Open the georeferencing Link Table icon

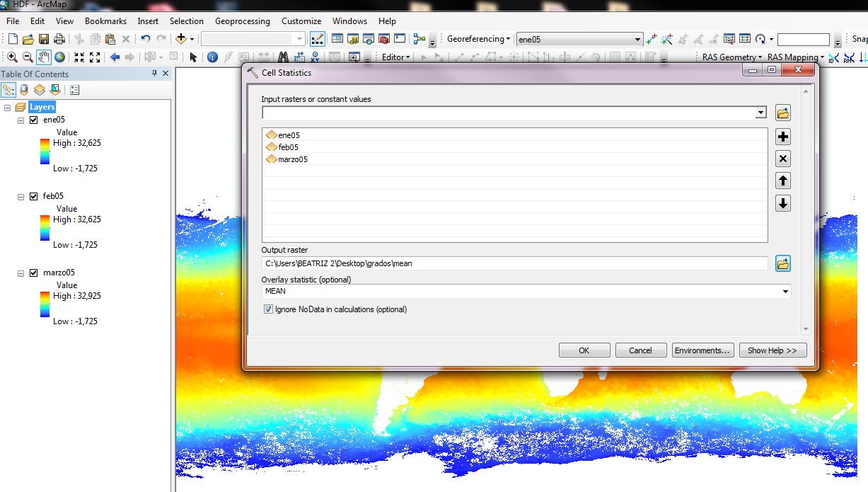point(745,39)
